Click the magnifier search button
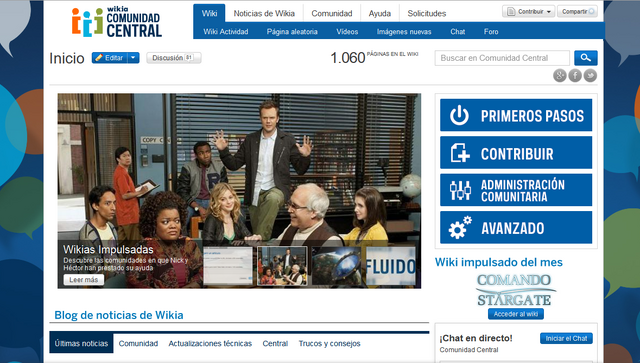This screenshot has height=363, width=640. tap(586, 58)
